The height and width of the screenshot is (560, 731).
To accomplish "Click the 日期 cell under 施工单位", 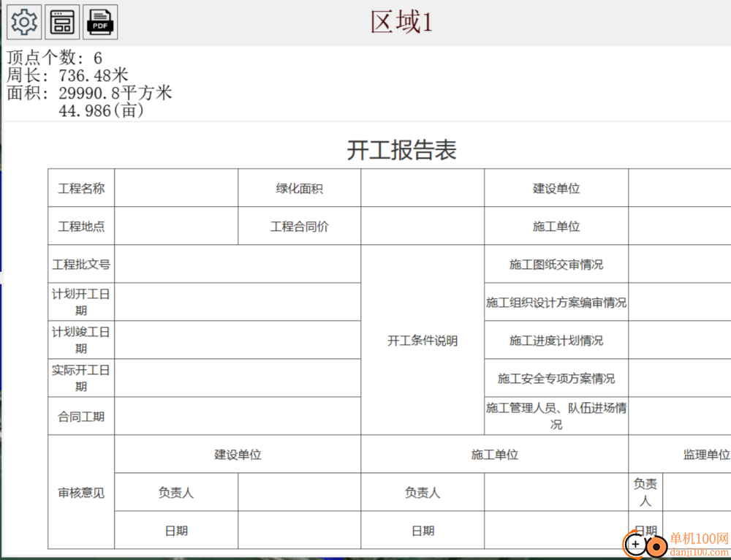I will 423,530.
